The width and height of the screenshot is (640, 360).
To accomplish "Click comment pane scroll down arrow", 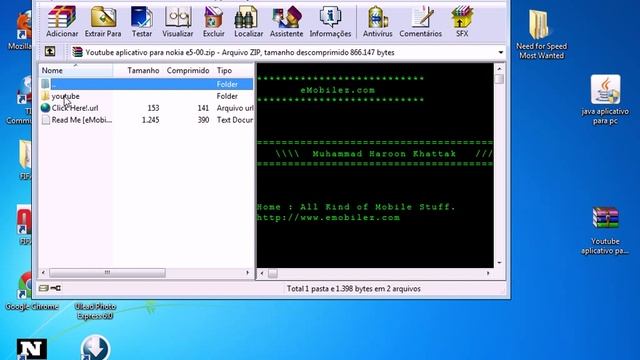I will [x=499, y=263].
